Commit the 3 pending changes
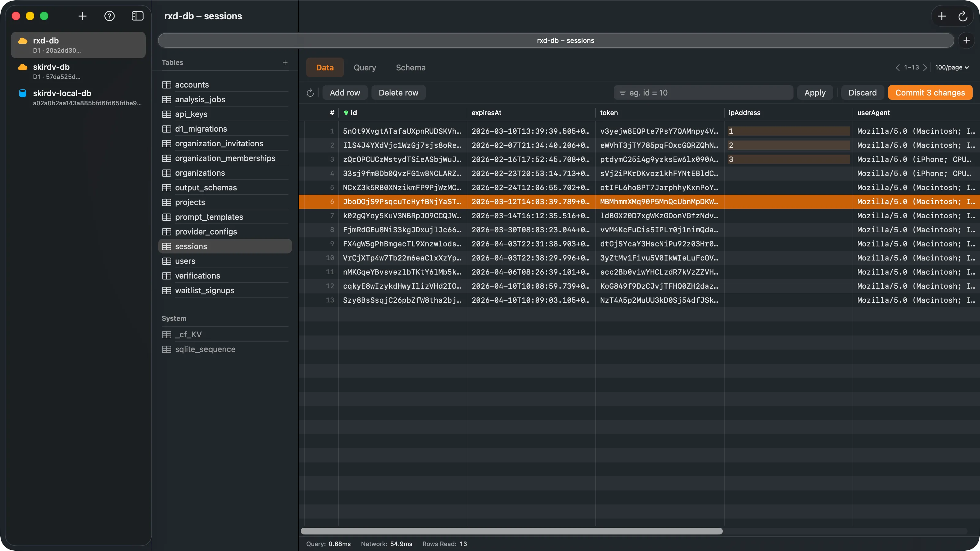This screenshot has height=551, width=980. 930,92
